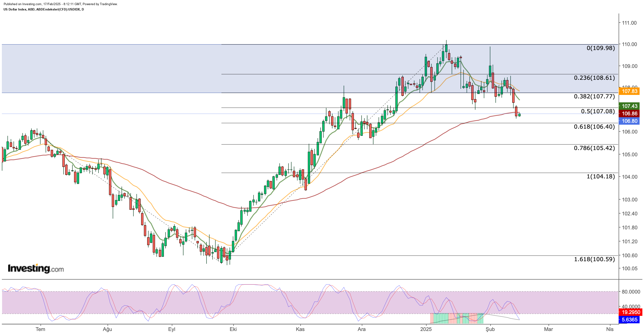Click the 0(109.98) Fibonacci level label
This screenshot has height=334, width=644.
point(600,48)
